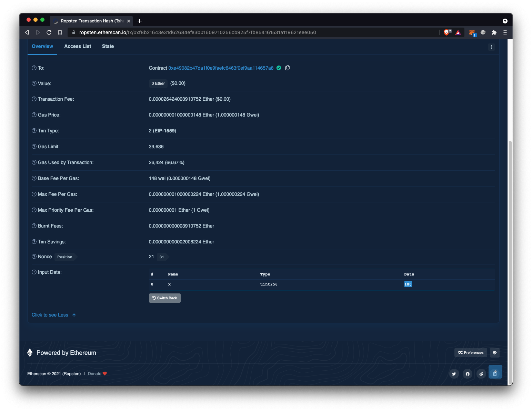
Task: Click the verified contract green checkmark
Action: point(279,68)
